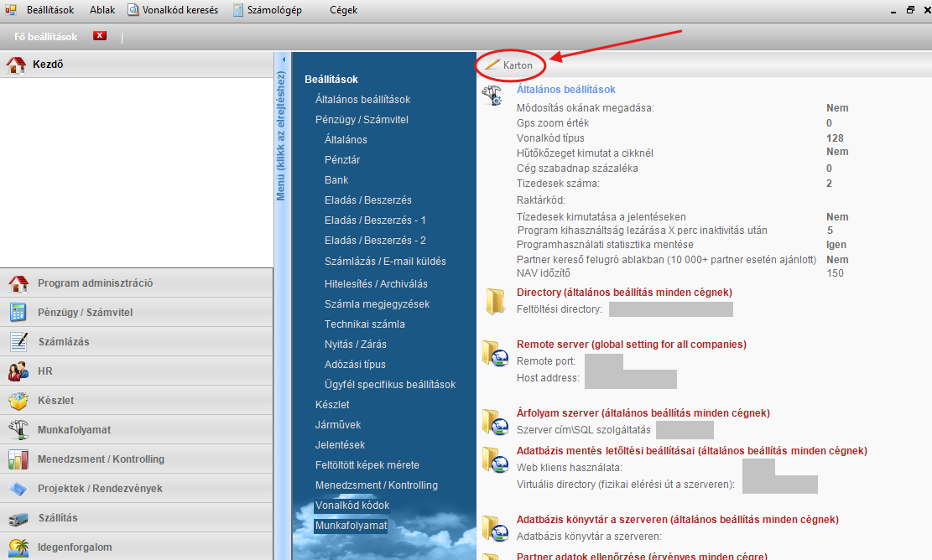The width and height of the screenshot is (932, 560).
Task: Open the Készlet inventory module in sidebar
Action: (55, 401)
